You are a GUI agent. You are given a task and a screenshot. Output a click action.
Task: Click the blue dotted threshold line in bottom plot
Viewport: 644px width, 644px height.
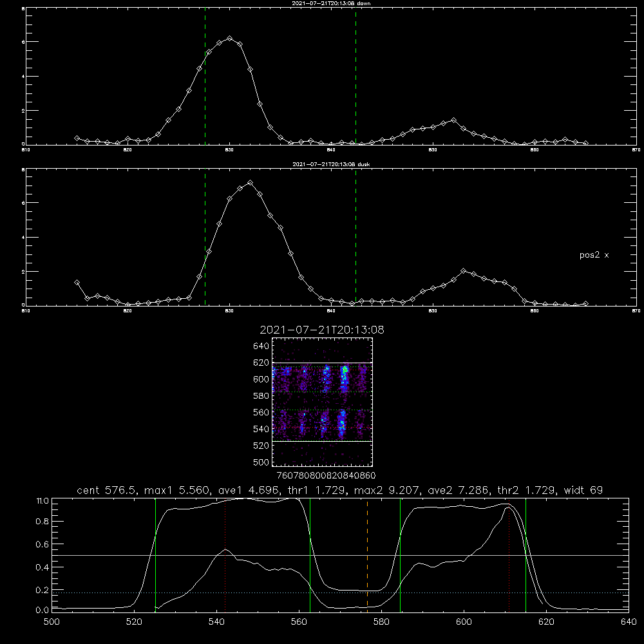coord(340,592)
